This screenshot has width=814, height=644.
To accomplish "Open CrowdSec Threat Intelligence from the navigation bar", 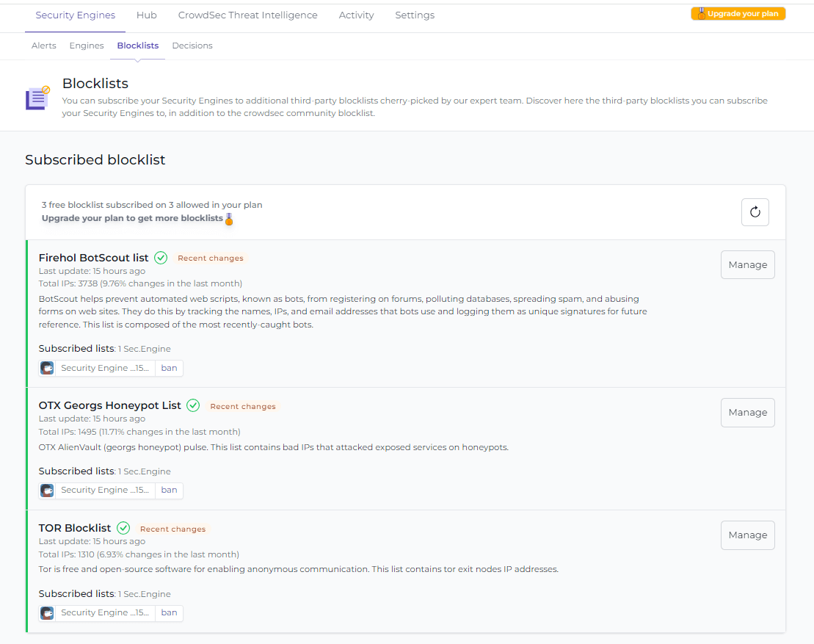I will coord(247,15).
